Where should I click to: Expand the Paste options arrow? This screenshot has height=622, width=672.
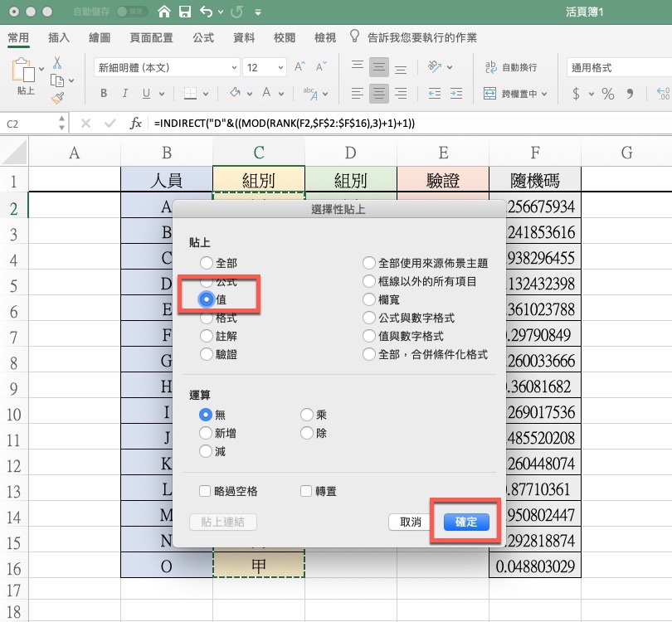tap(41, 69)
